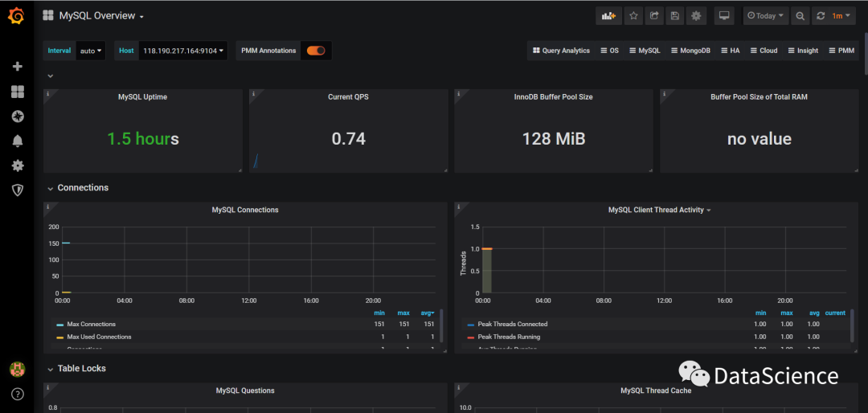Toggle the PMM Annotations switch
This screenshot has height=413, width=868.
tap(316, 51)
